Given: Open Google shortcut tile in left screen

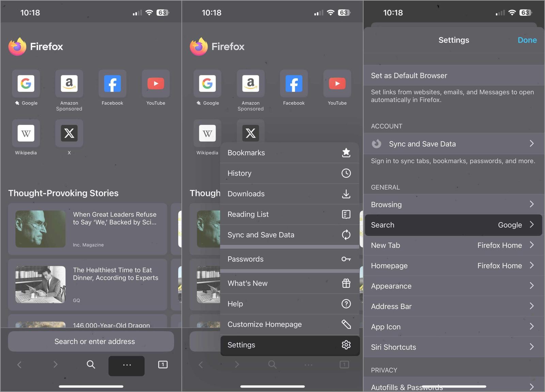Looking at the screenshot, I should [x=26, y=84].
